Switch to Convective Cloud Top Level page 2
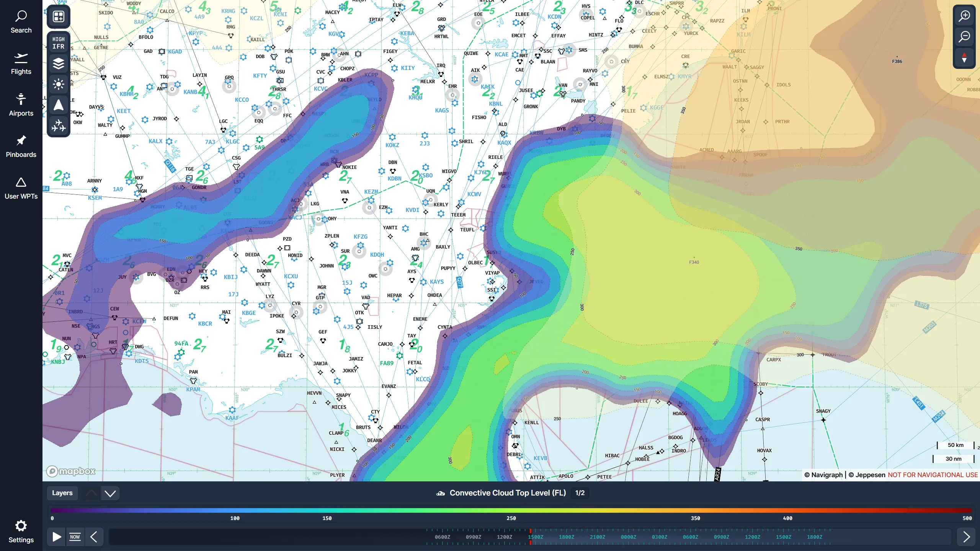 580,493
